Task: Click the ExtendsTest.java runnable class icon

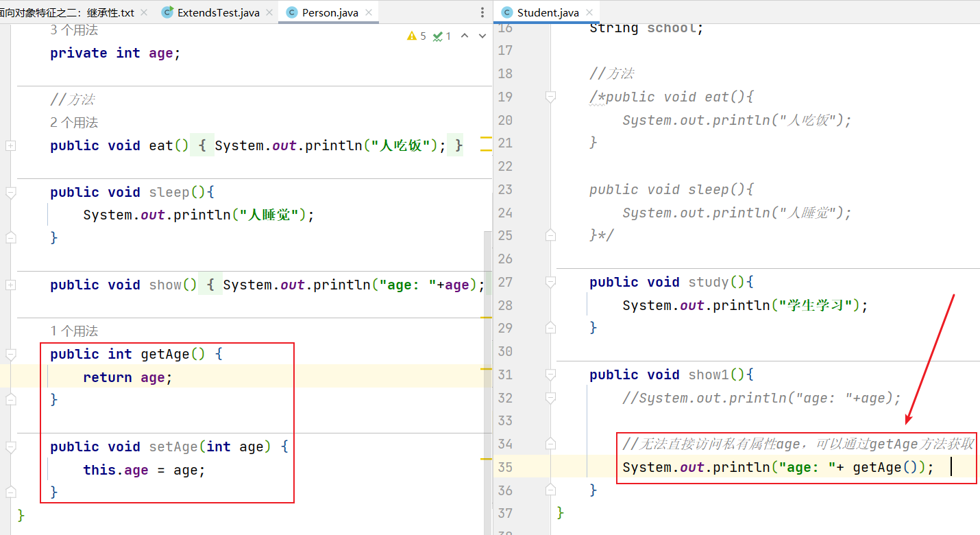Action: [168, 12]
